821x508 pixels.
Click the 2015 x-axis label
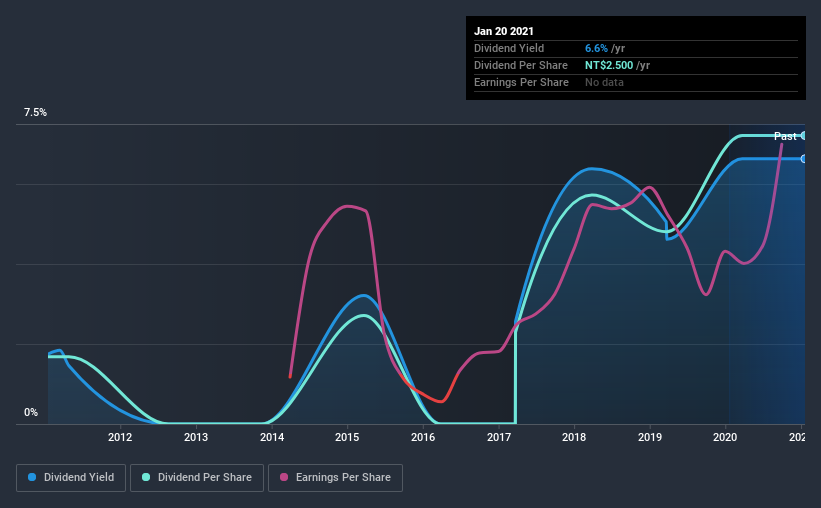point(347,437)
